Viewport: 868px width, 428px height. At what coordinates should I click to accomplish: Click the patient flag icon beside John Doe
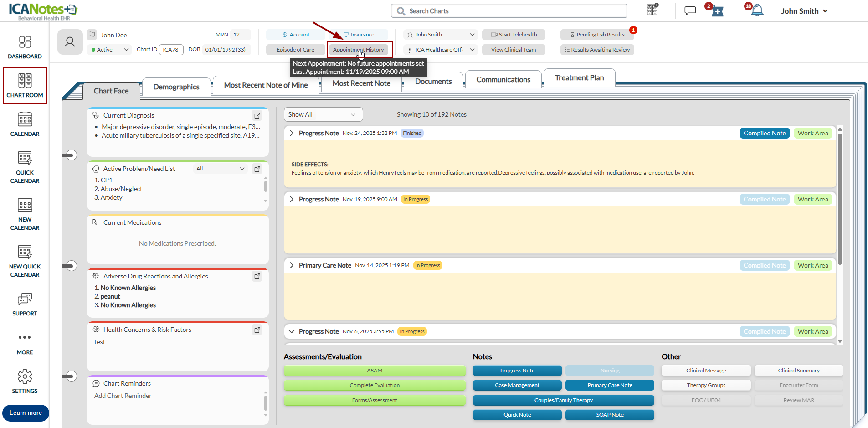pyautogui.click(x=92, y=35)
